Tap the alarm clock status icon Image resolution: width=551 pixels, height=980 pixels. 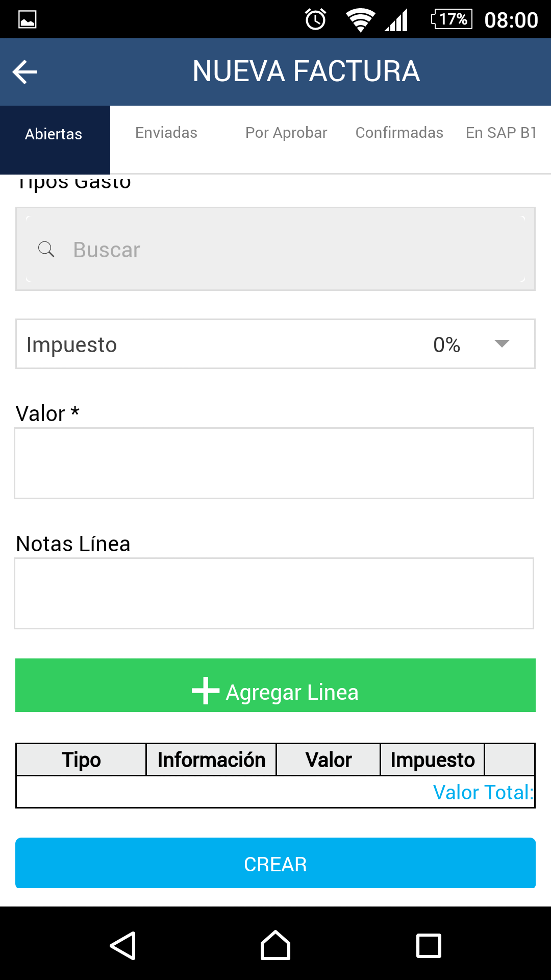coord(315,20)
